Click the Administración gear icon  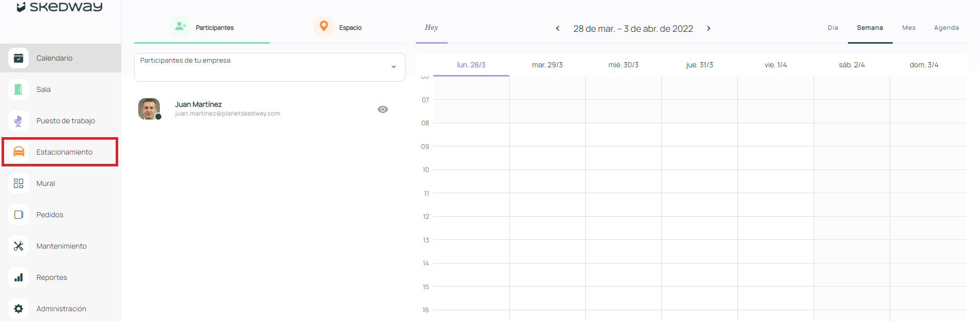tap(19, 309)
